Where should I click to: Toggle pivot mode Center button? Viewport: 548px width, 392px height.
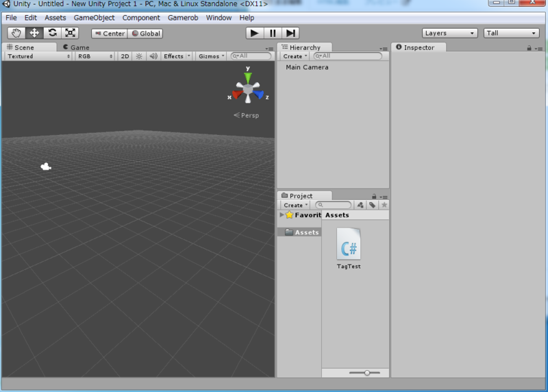point(110,34)
